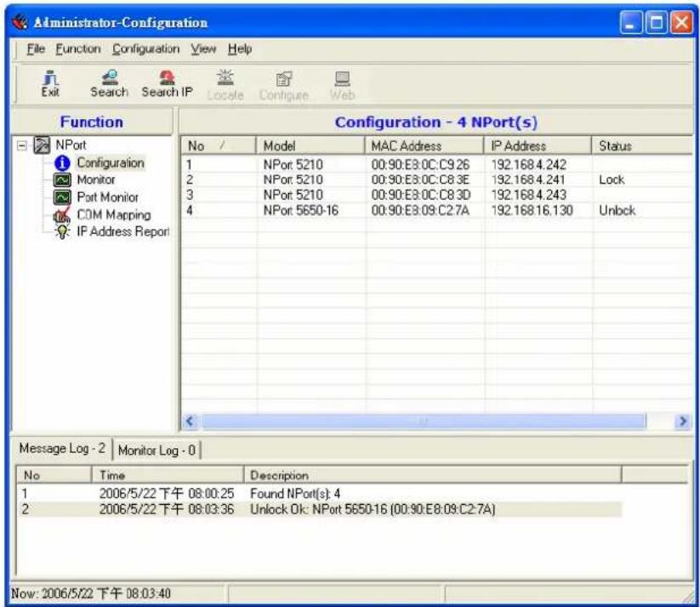Sort by the Status column header

pyautogui.click(x=642, y=145)
